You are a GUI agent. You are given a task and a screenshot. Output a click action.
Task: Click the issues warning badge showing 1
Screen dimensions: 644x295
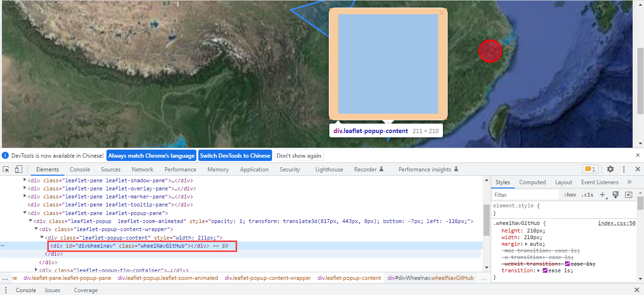pos(590,169)
